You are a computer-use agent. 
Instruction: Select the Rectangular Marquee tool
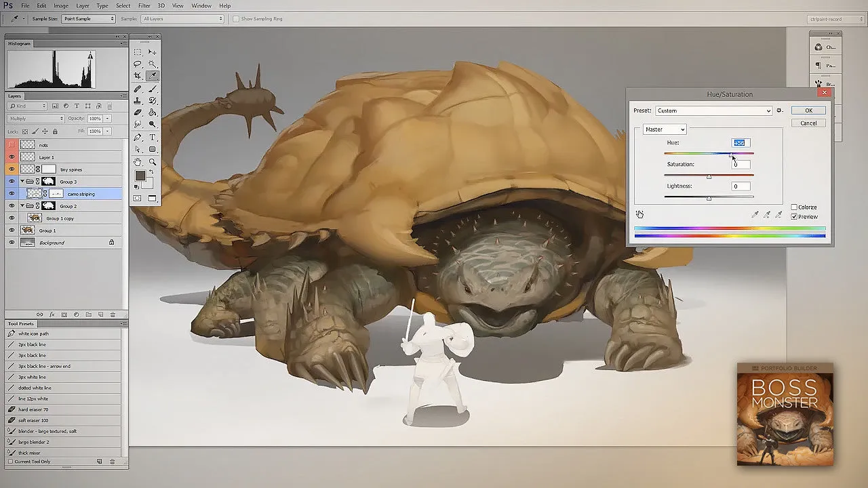[x=138, y=52]
